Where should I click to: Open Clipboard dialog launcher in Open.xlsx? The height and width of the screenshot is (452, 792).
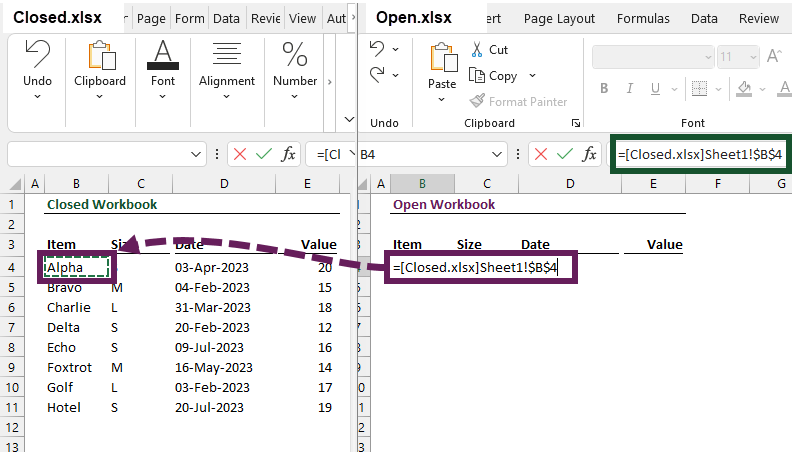576,123
